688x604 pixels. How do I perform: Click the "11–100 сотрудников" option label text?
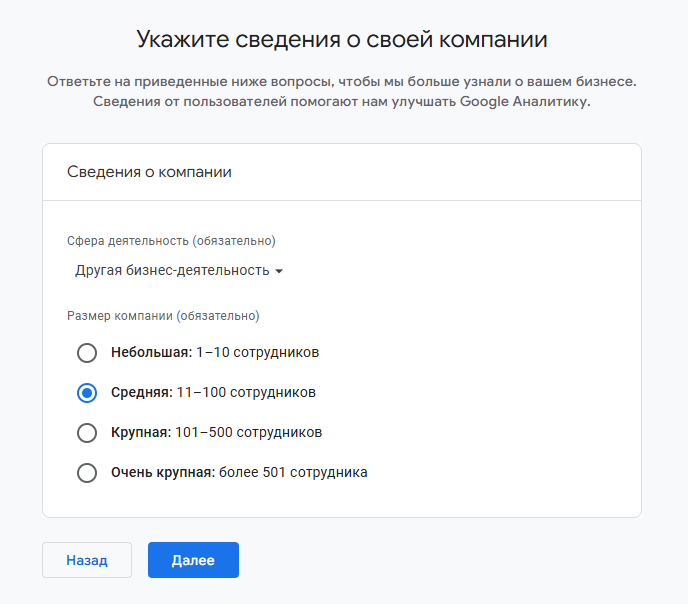pyautogui.click(x=246, y=393)
